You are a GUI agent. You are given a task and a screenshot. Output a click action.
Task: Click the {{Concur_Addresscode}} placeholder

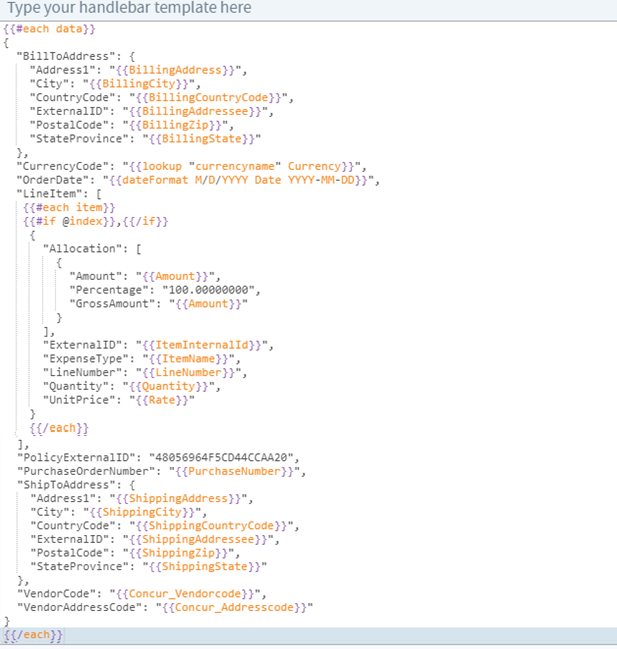(235, 608)
